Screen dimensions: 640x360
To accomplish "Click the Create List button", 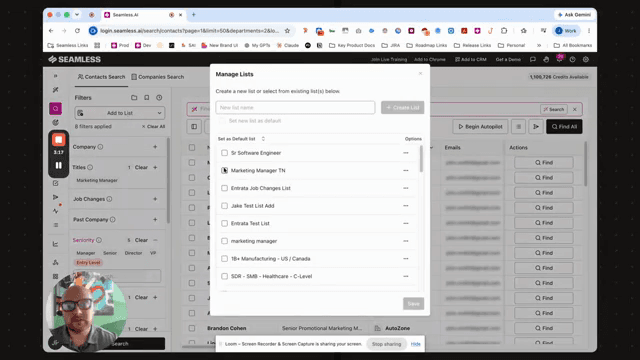I will [402, 107].
